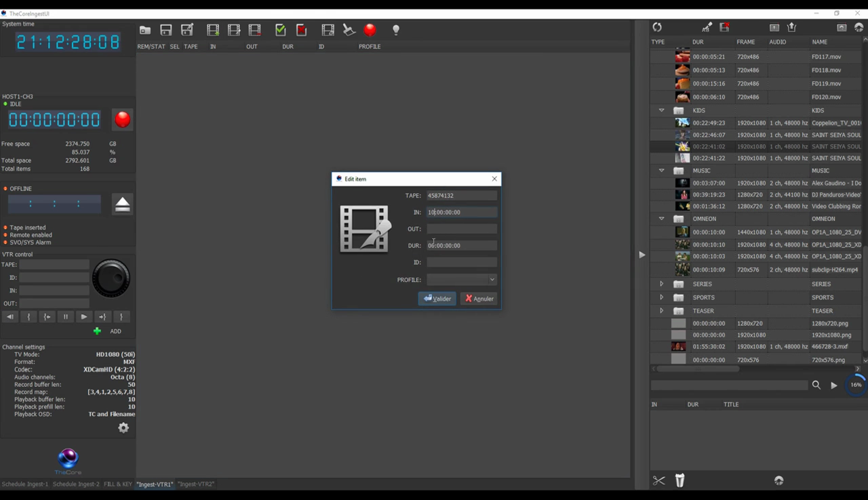
Task: Click the upload frame icon in the browser toolbar
Action: [774, 27]
